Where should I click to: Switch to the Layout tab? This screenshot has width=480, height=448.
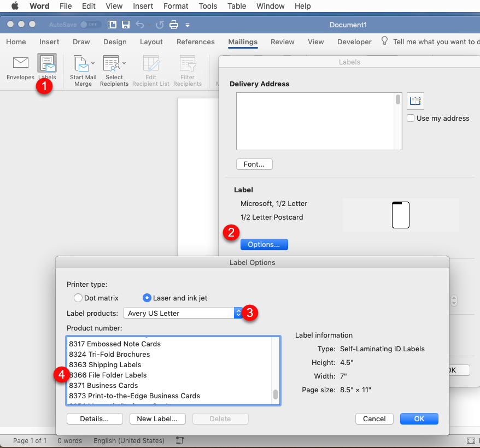click(151, 42)
